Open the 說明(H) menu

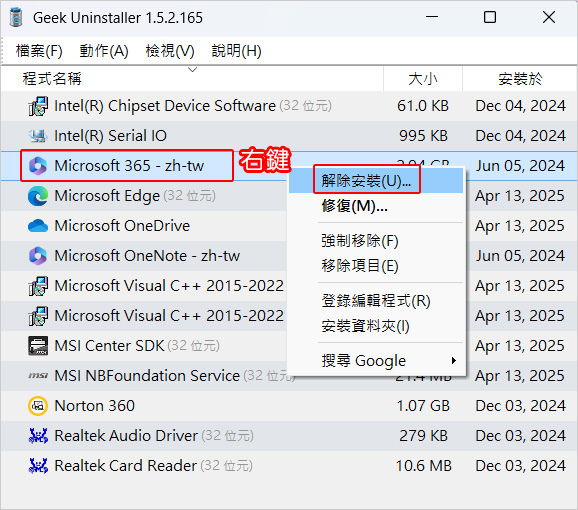(x=237, y=51)
